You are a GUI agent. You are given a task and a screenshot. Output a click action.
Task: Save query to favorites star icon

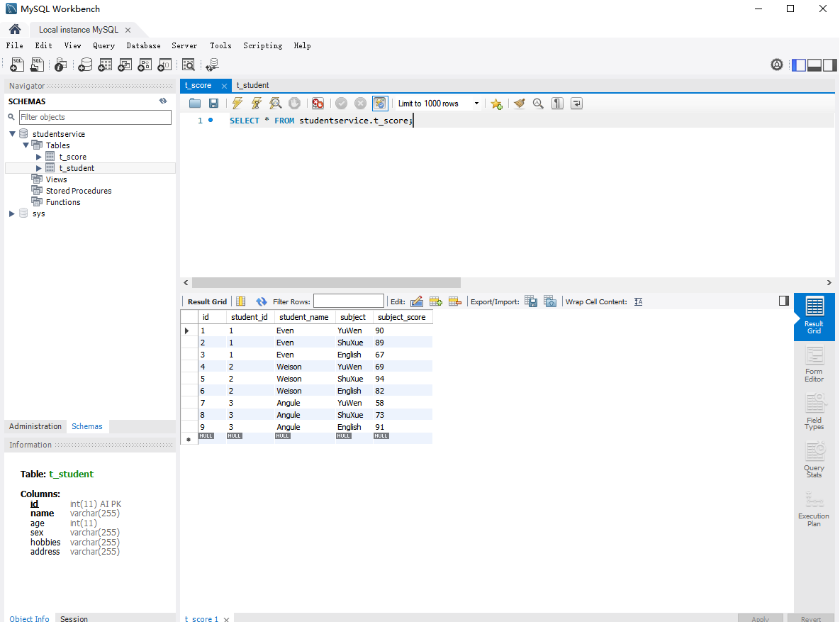point(497,104)
